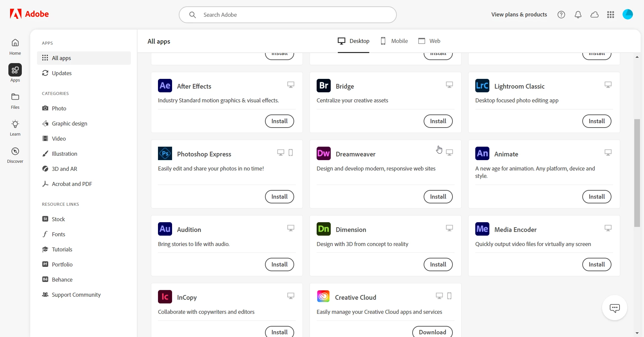Open the Fonts resource link
Viewport: 644px width, 337px height.
[84, 234]
